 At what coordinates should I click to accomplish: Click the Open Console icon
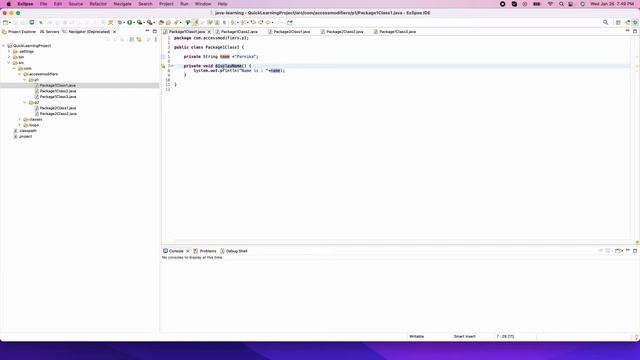[x=618, y=251]
